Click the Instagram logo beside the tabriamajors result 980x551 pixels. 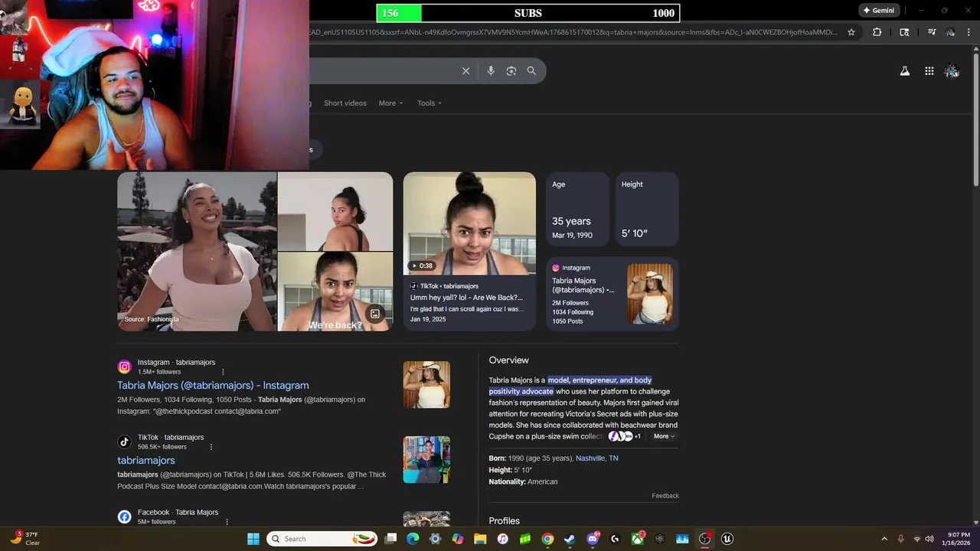[x=124, y=367]
